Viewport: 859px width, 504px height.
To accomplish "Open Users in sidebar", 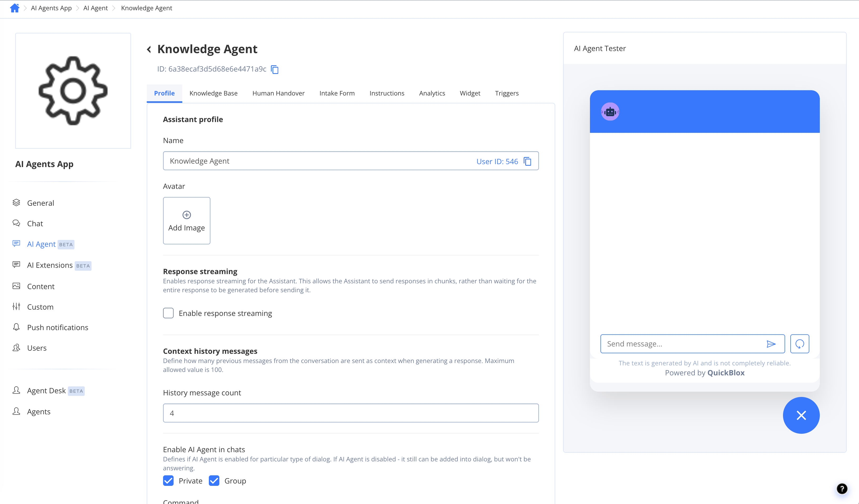I will pyautogui.click(x=37, y=348).
